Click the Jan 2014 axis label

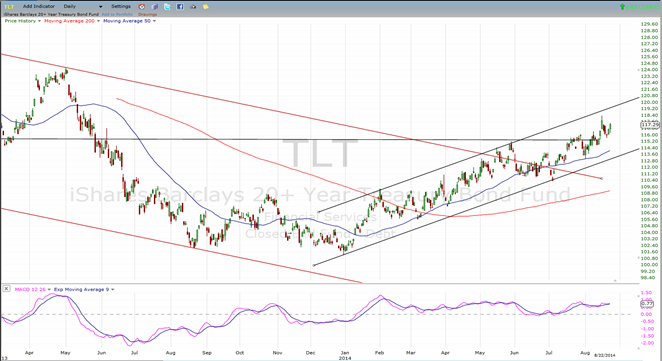click(345, 355)
